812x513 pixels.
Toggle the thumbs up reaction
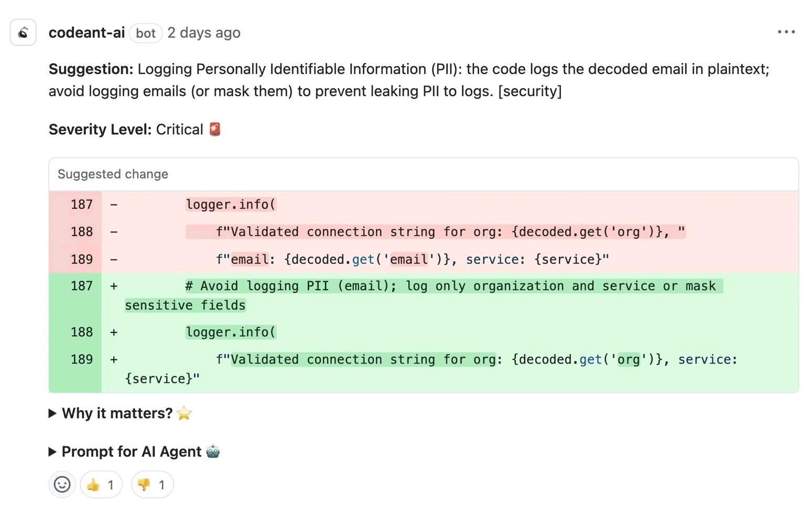coord(101,484)
